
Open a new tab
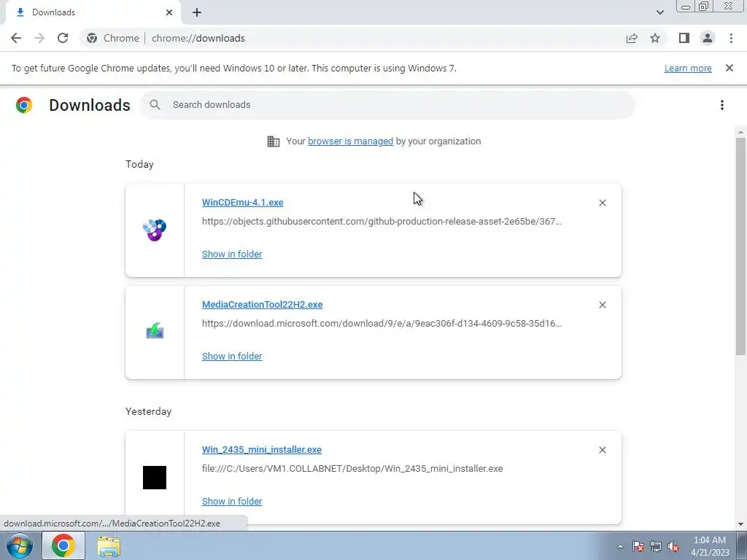197,12
